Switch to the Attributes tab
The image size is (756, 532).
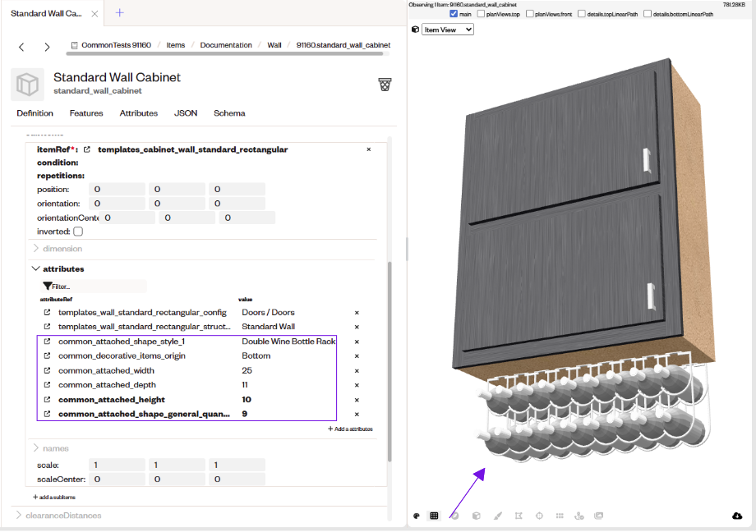click(x=139, y=113)
